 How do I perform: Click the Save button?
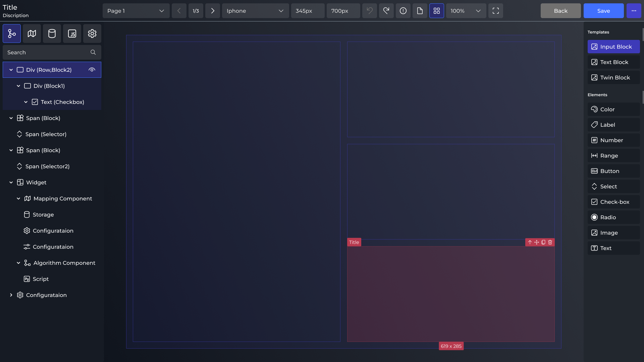pyautogui.click(x=604, y=11)
